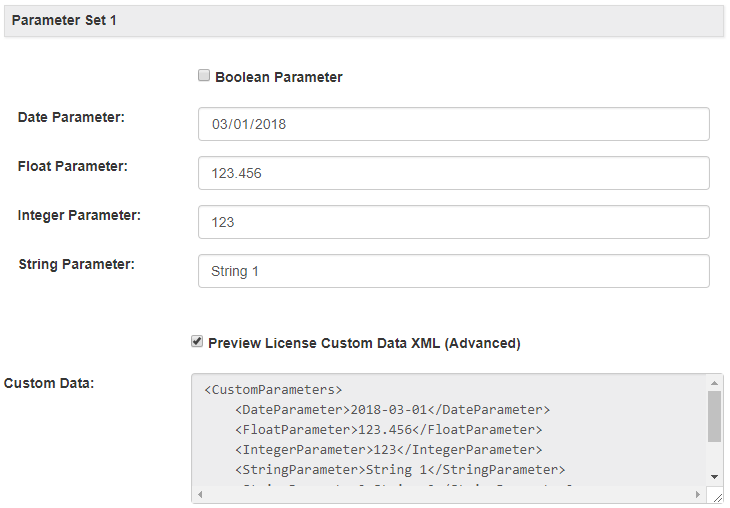The image size is (730, 508).
Task: Uncheck Preview License Custom Data XML checkbox
Action: pos(197,342)
